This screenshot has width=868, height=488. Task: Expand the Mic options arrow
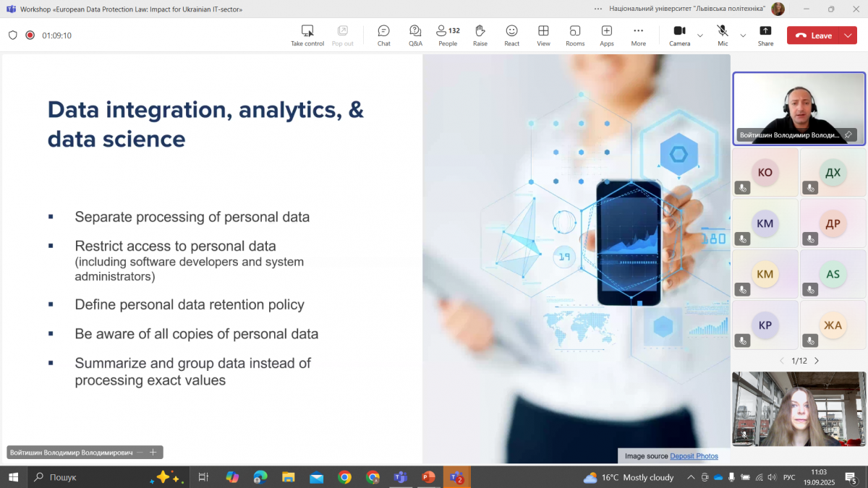click(743, 35)
